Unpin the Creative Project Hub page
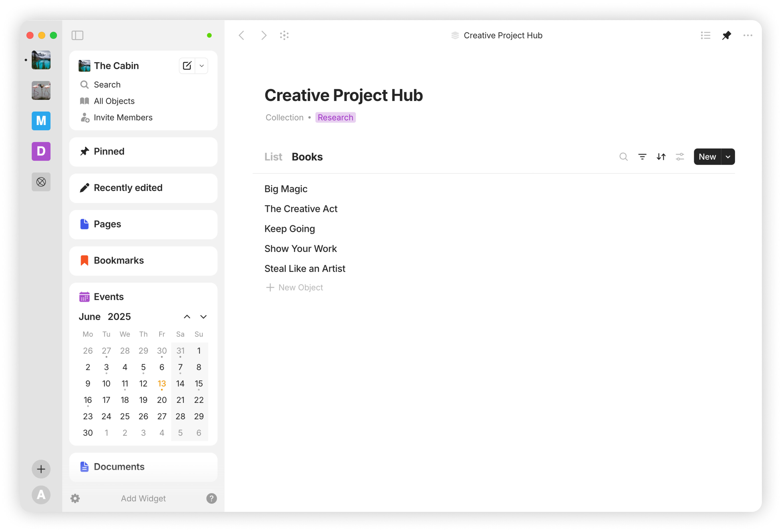 [727, 35]
